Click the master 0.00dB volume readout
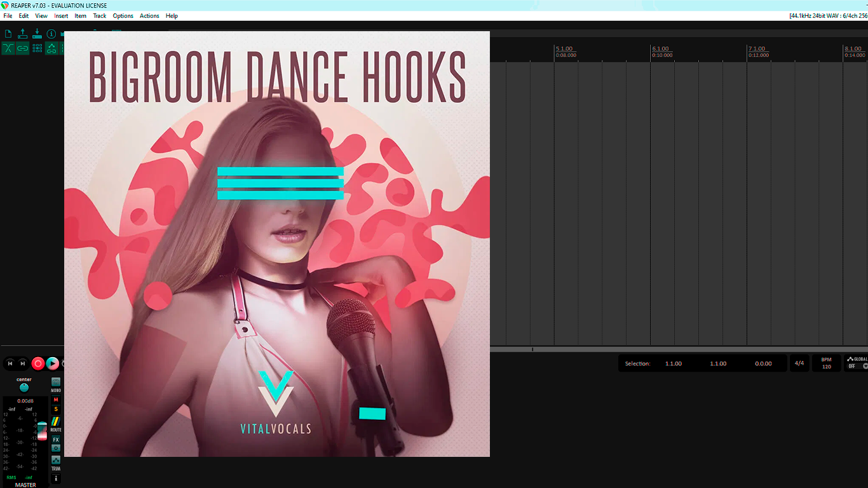 (x=25, y=401)
